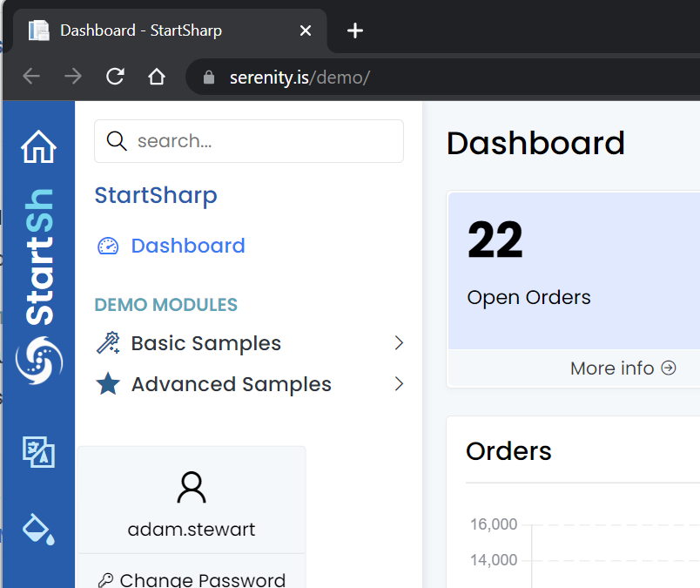Click the home icon in the blue sidebar

[38, 146]
